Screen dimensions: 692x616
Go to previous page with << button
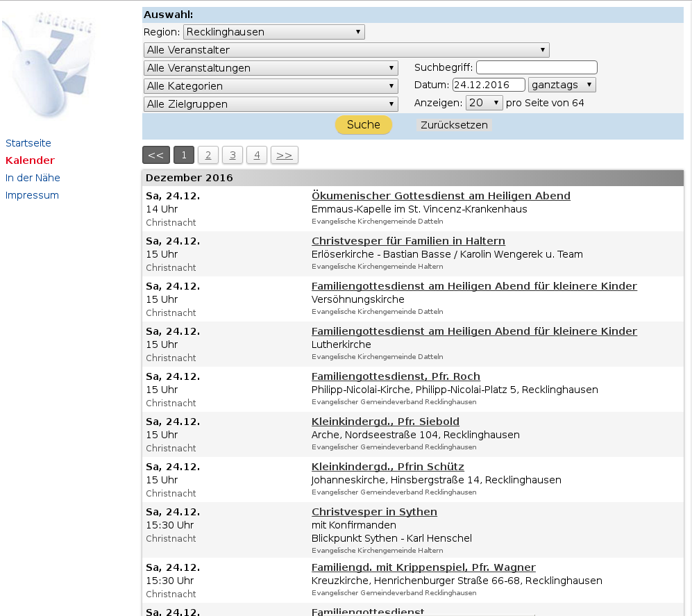[155, 155]
